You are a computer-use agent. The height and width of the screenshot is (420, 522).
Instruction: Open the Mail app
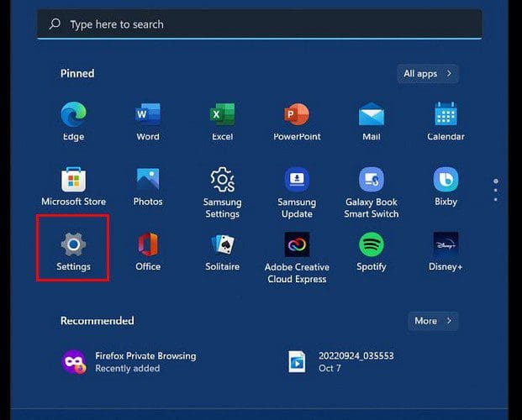(x=372, y=122)
